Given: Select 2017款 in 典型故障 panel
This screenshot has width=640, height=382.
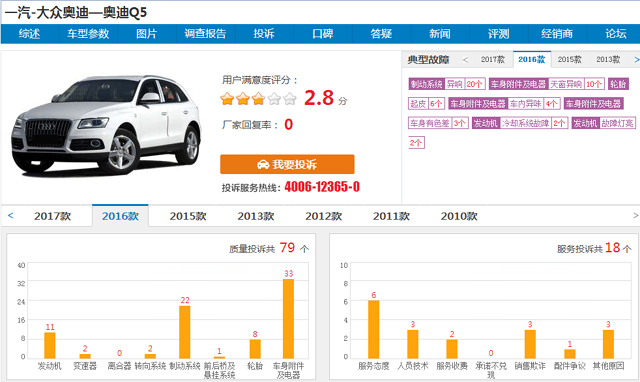Looking at the screenshot, I should [493, 60].
